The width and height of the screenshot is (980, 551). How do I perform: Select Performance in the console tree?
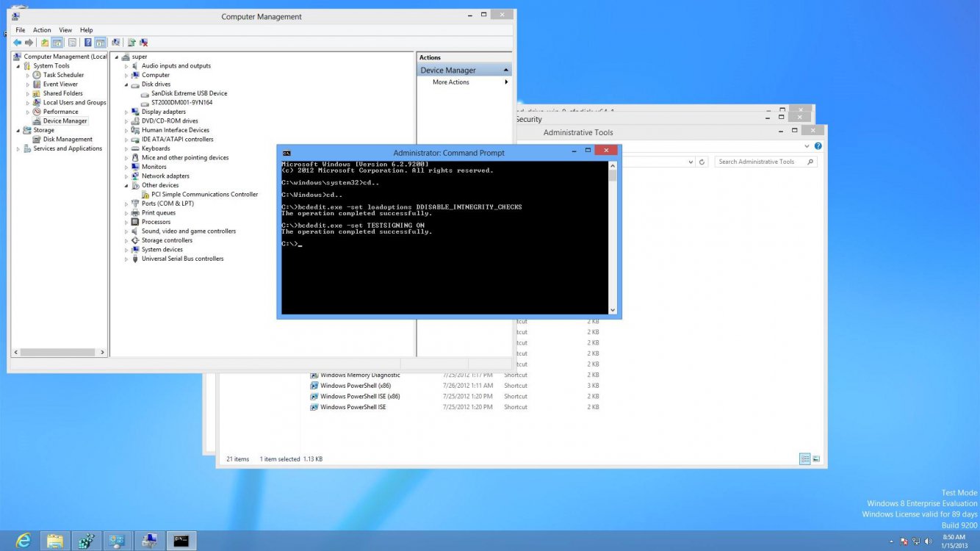[x=60, y=112]
